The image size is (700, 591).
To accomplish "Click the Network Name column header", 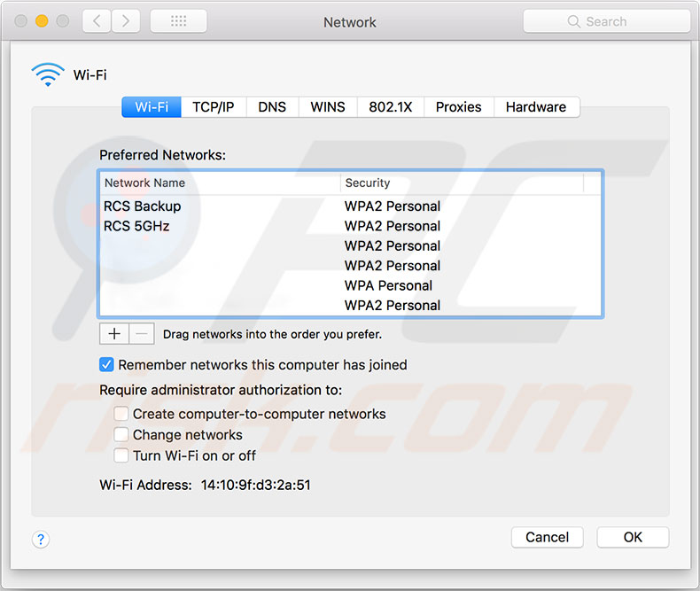I will tap(220, 183).
